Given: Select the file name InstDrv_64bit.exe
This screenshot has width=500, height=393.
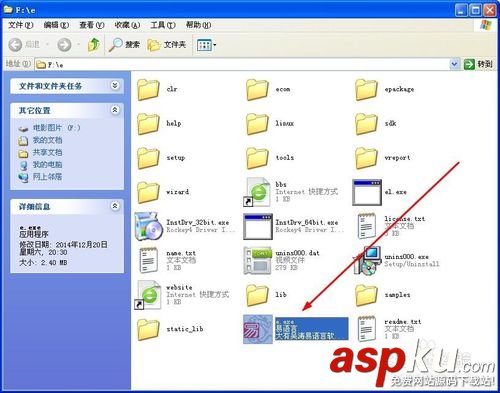Looking at the screenshot, I should click(x=307, y=222).
